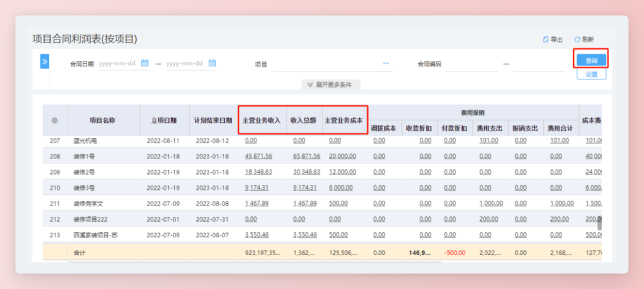Open the contract start date calendar

point(144,63)
